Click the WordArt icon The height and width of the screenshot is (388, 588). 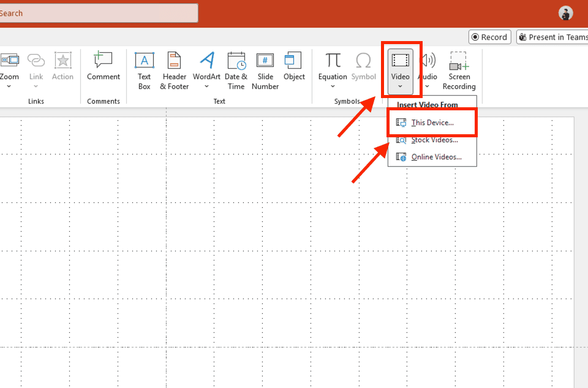207,60
